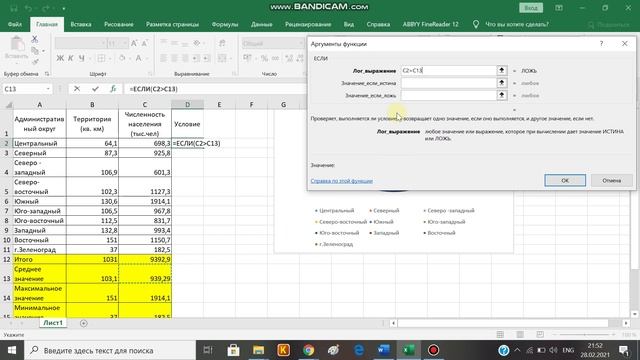Click Отмена in function arguments dialog

[x=611, y=180]
